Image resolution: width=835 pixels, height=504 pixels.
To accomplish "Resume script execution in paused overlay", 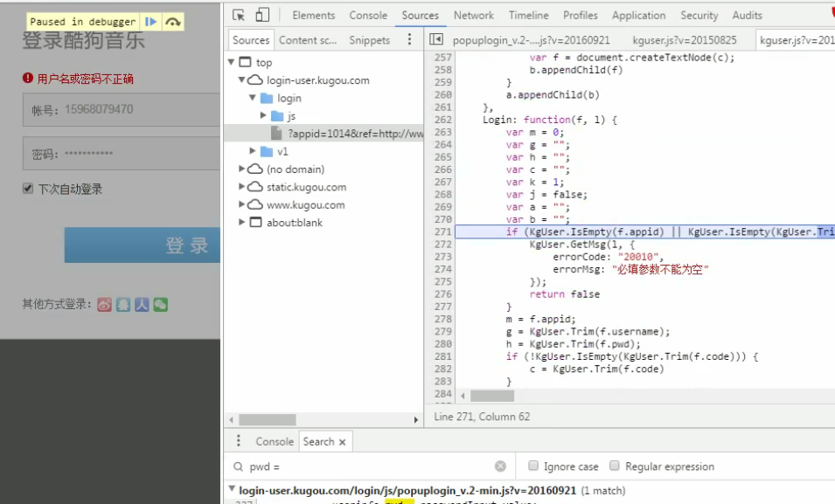I will [x=151, y=22].
